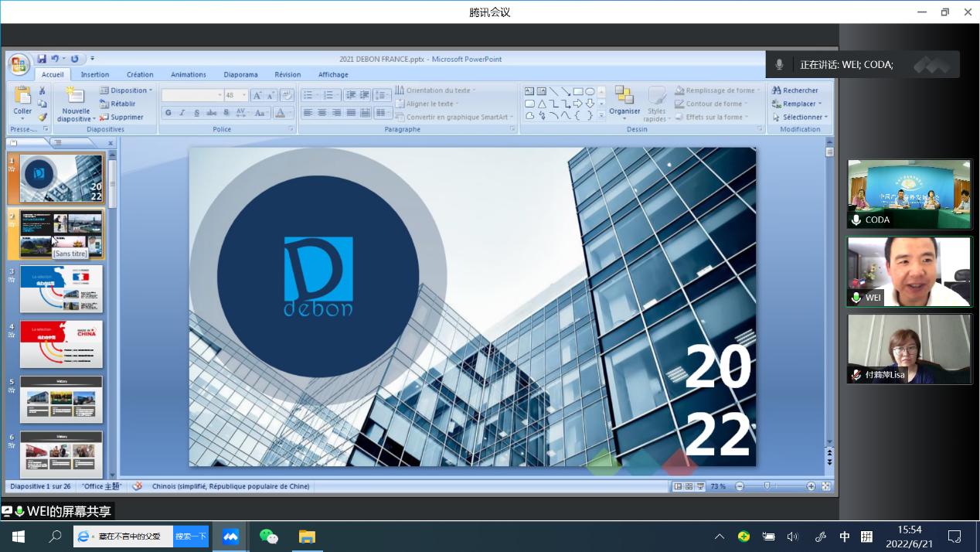The height and width of the screenshot is (552, 980).
Task: Expand the shapes gallery more arrow
Action: [x=602, y=116]
